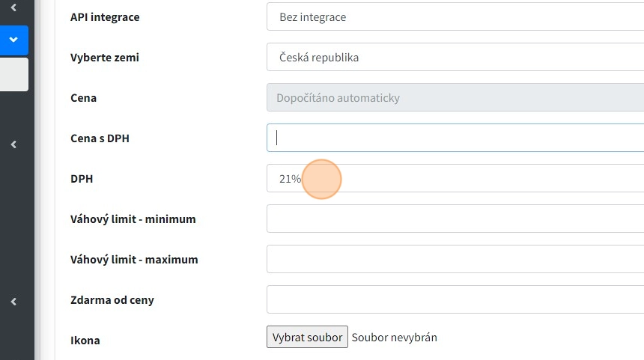The height and width of the screenshot is (360, 644).
Task: Collapse the blue highlighted sidebar chevron
Action: click(x=13, y=40)
